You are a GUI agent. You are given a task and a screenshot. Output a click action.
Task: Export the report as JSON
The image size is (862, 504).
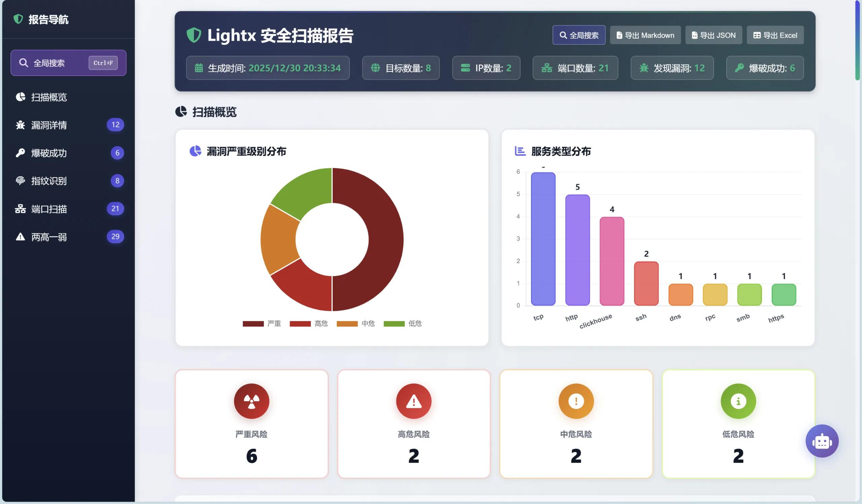714,35
